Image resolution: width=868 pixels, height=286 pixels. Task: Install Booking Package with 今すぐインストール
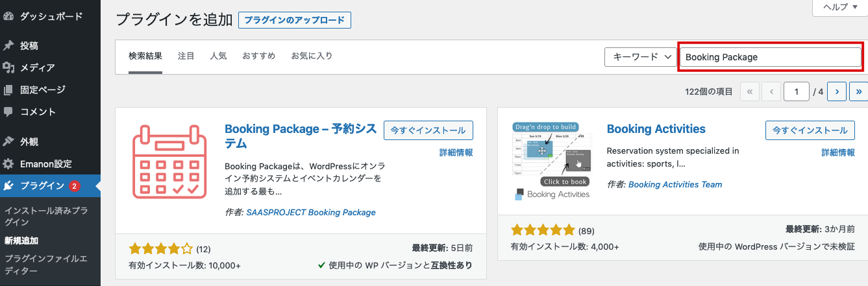[x=428, y=130]
